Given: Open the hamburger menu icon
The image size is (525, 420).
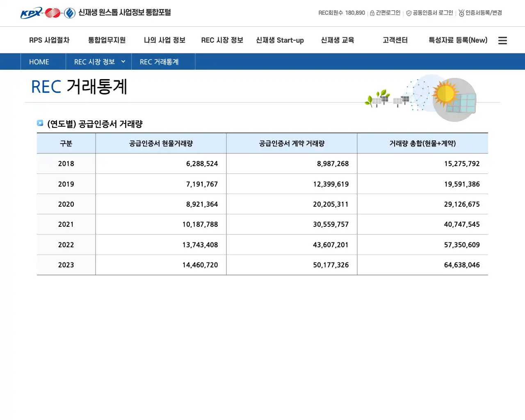Looking at the screenshot, I should [502, 40].
